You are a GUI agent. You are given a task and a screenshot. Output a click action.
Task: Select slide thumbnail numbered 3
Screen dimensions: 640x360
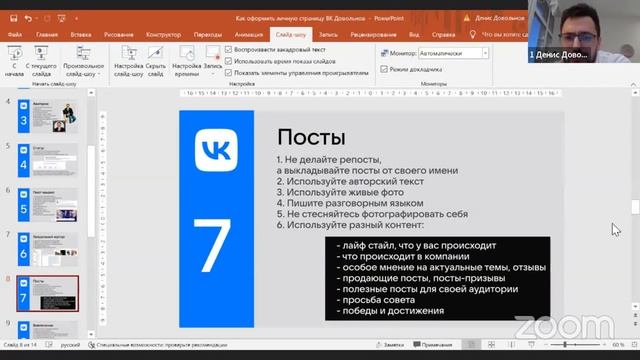click(48, 116)
